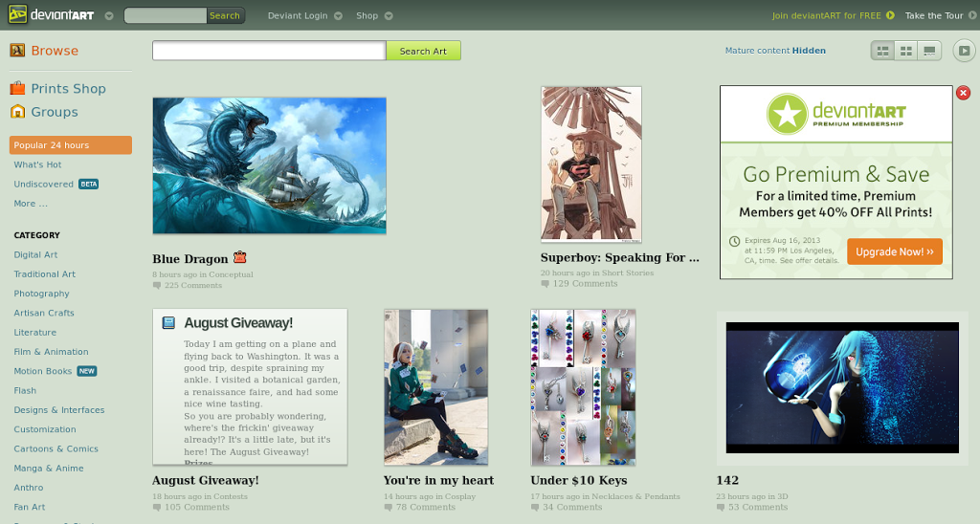The image size is (980, 524).
Task: View 129 Comments on Superboy
Action: click(x=585, y=284)
